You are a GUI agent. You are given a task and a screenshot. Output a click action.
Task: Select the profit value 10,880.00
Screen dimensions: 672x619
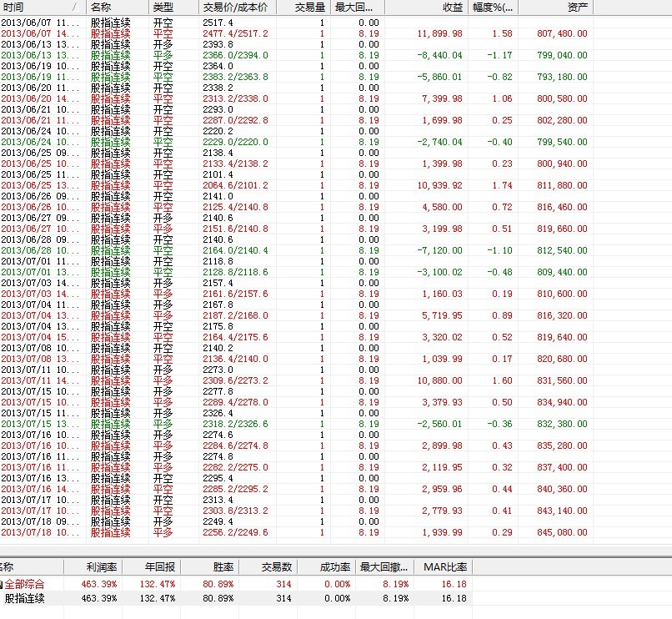pyautogui.click(x=439, y=380)
